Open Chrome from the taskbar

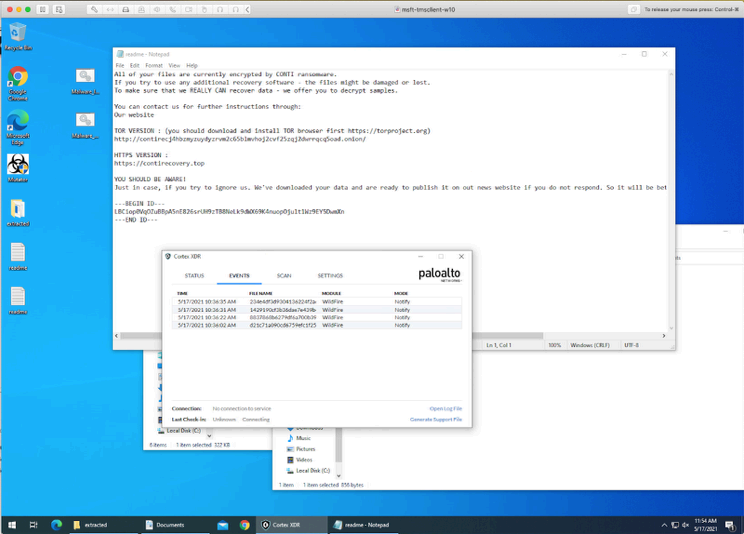click(244, 525)
